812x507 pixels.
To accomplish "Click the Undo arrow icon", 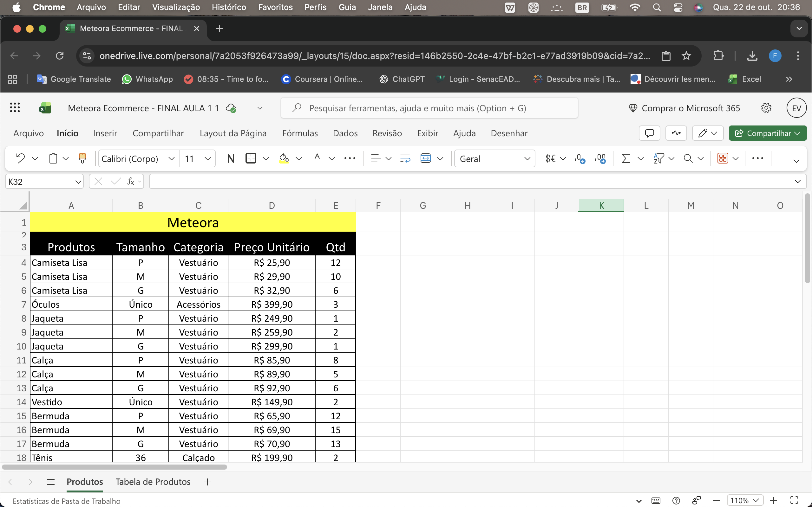I will pos(21,158).
